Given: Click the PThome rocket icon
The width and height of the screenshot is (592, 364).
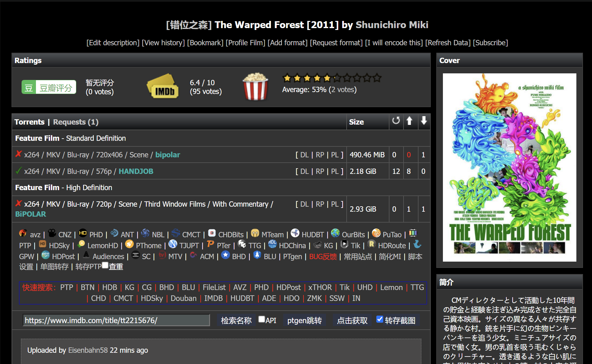Looking at the screenshot, I should (129, 244).
